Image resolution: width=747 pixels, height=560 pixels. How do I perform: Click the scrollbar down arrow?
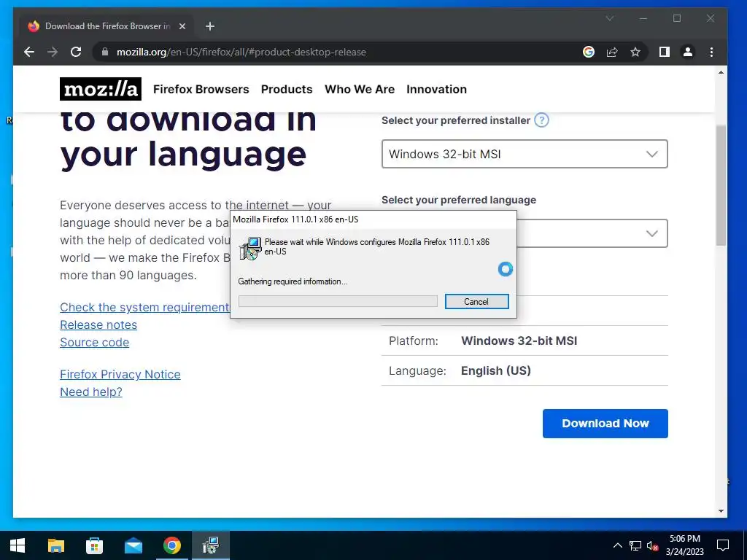tap(721, 511)
